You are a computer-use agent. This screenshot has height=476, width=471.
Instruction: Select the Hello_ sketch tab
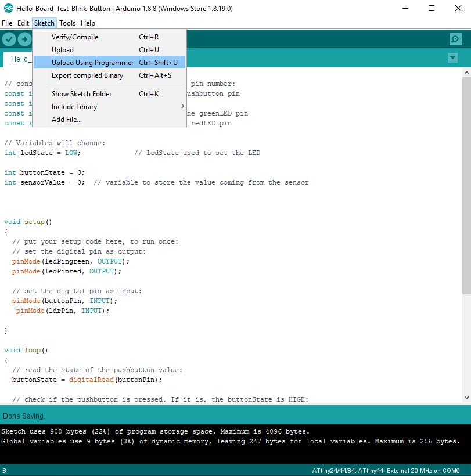pyautogui.click(x=18, y=59)
